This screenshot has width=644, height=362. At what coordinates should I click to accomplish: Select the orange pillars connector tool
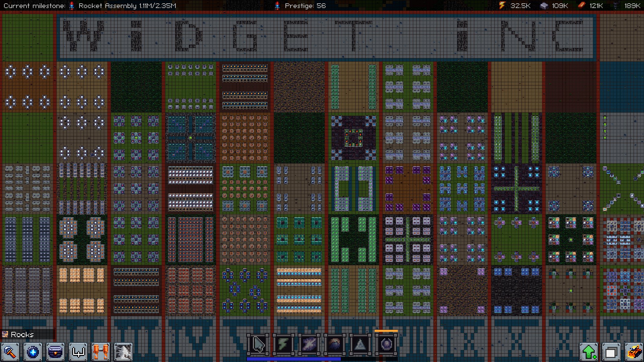pos(101,352)
